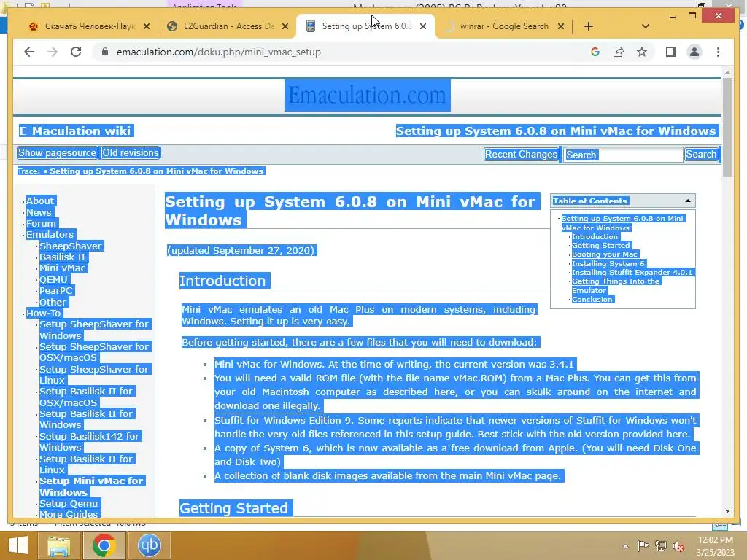
Task: Close the winrar - Google Search tab
Action: (x=561, y=26)
